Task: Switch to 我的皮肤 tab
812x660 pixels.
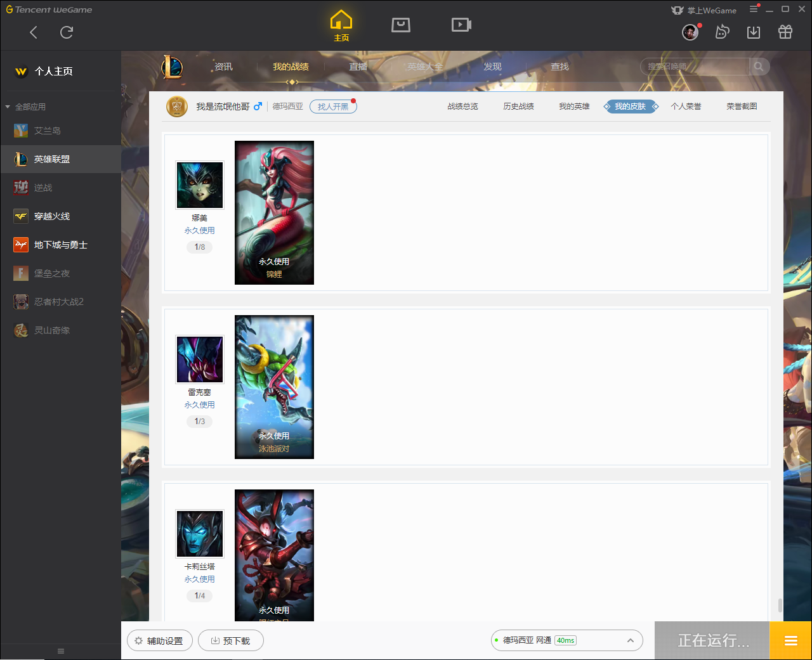Action: coord(631,107)
